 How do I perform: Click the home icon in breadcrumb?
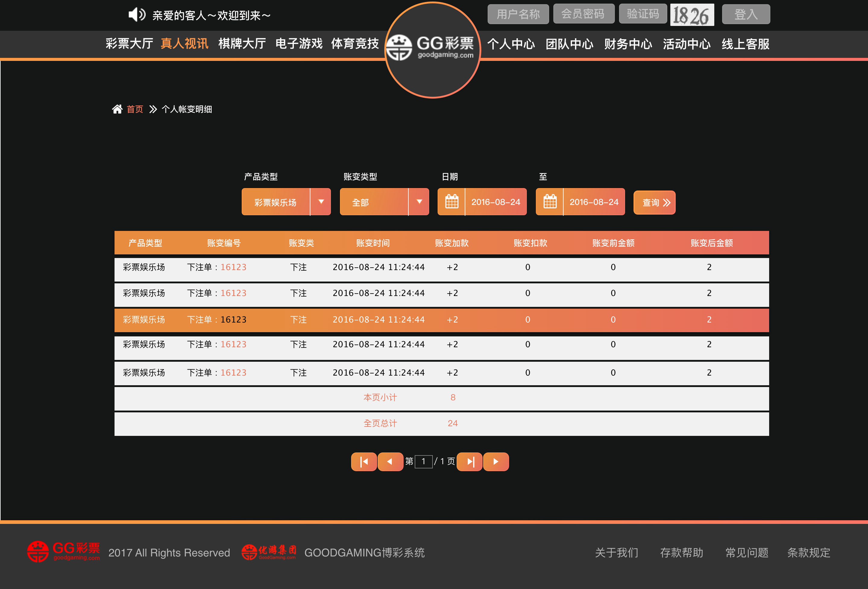click(x=117, y=109)
